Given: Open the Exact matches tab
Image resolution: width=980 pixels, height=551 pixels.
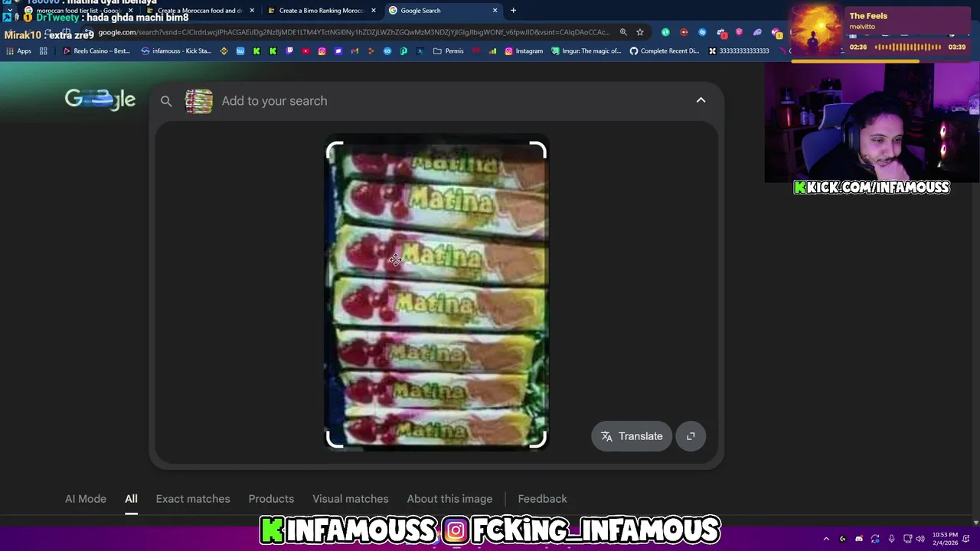Looking at the screenshot, I should (x=193, y=499).
